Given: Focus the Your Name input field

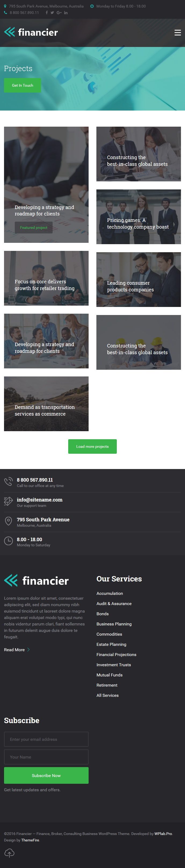Looking at the screenshot, I should coord(46,757).
